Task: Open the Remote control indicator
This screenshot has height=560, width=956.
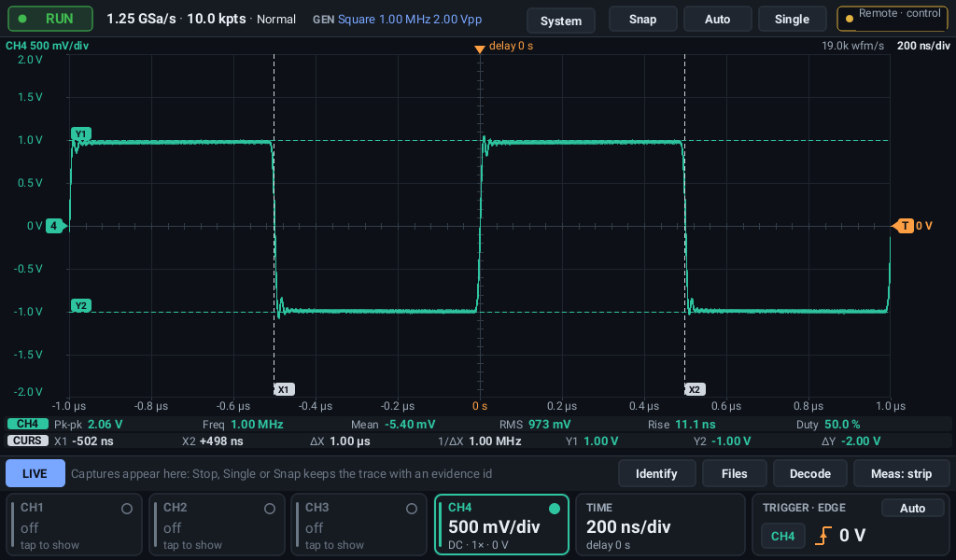Action: tap(893, 19)
